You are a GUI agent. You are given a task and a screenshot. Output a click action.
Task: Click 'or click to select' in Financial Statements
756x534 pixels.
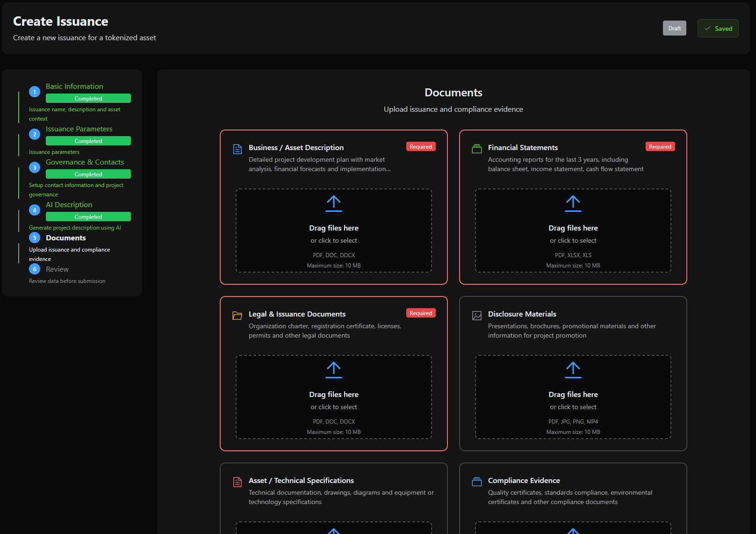(x=573, y=240)
